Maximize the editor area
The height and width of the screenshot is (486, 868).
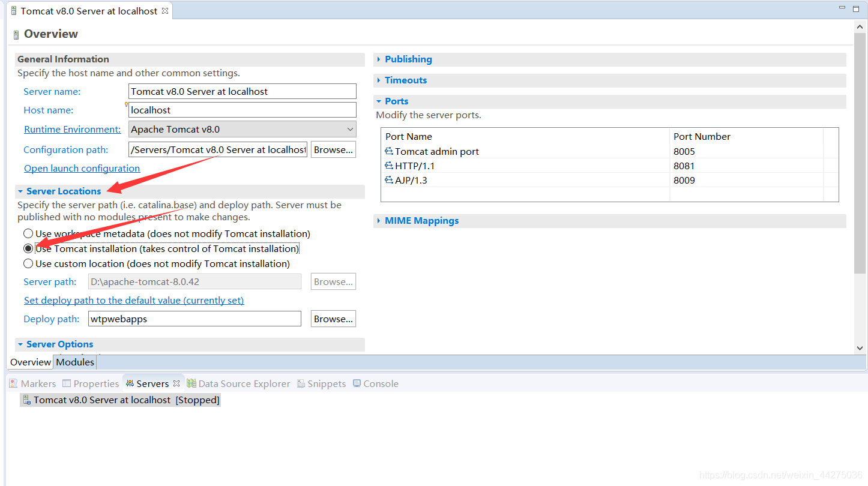point(857,8)
